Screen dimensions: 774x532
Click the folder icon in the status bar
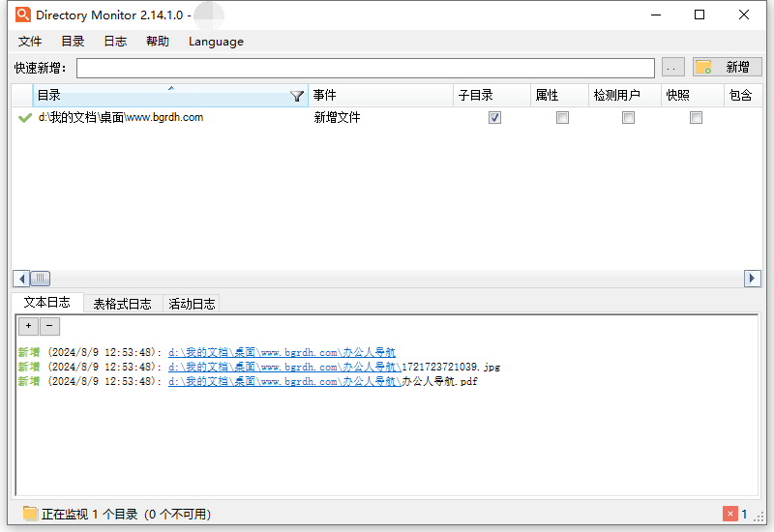(x=30, y=514)
